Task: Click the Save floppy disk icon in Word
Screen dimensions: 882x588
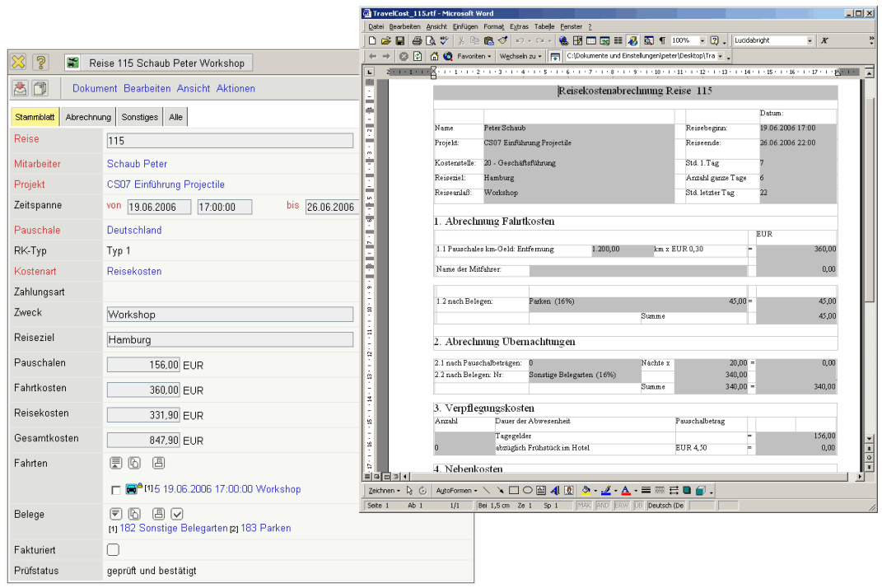Action: coord(400,40)
